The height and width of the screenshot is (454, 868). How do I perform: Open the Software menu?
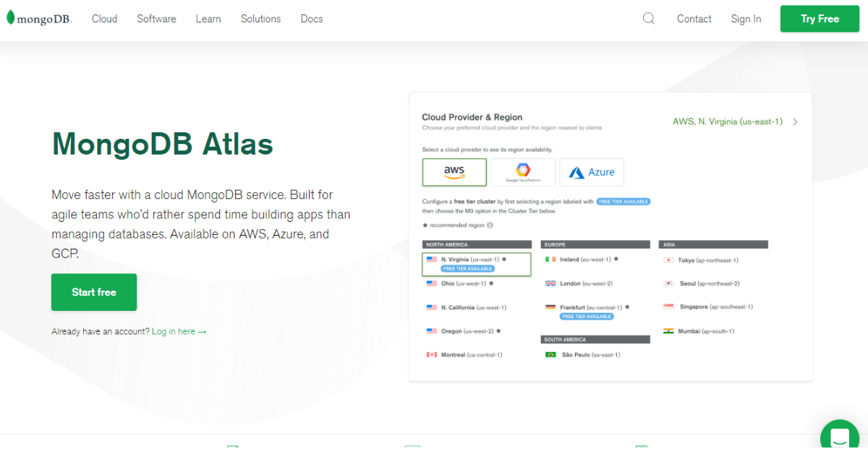click(156, 19)
